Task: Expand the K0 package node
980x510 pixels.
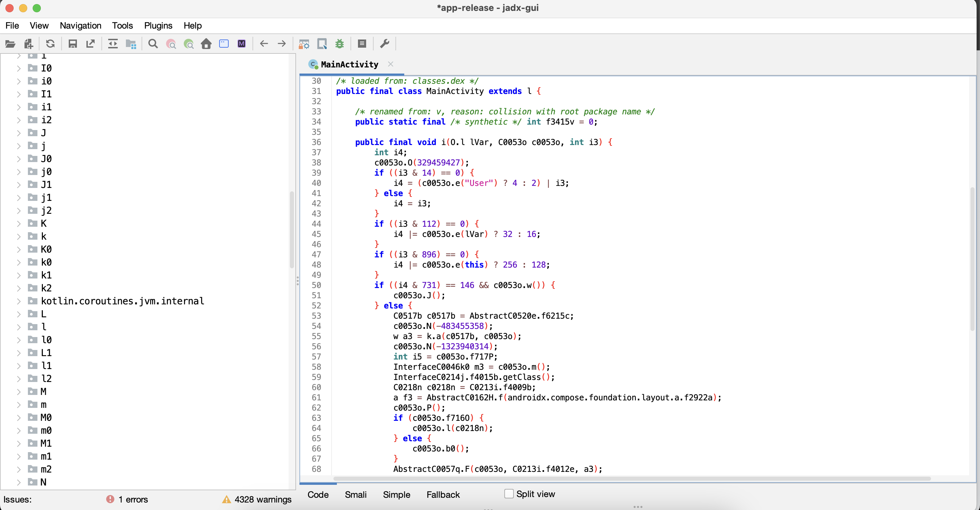Action: [x=19, y=250]
